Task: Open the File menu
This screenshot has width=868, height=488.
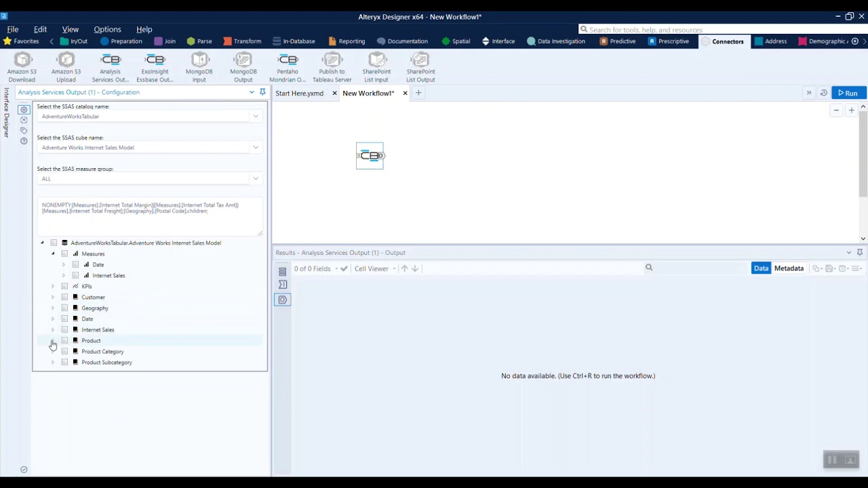Action: tap(13, 29)
